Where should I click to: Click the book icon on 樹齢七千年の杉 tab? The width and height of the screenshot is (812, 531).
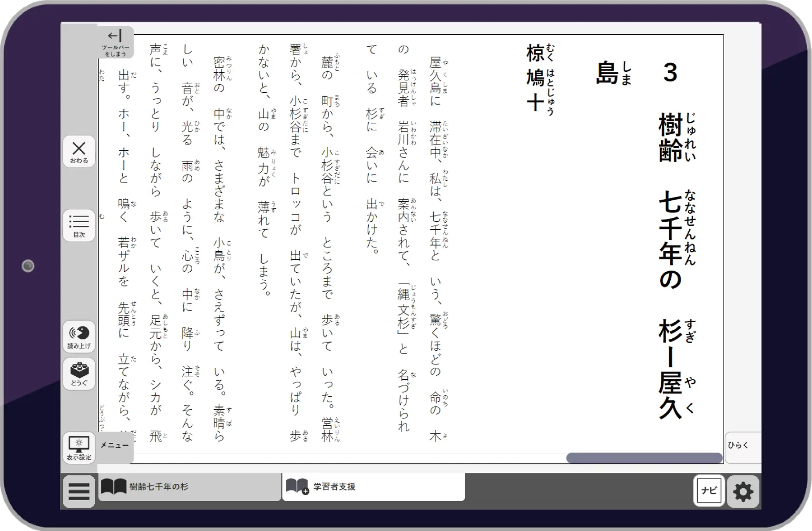coord(114,487)
